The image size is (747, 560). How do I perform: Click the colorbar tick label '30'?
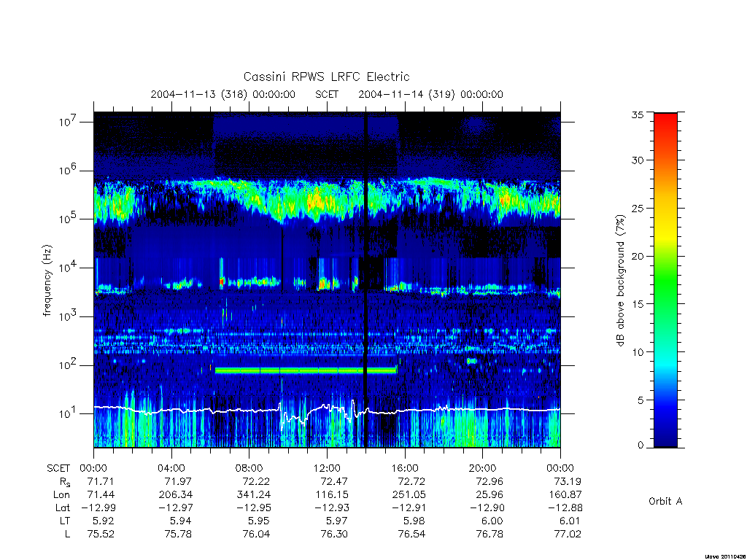point(637,160)
